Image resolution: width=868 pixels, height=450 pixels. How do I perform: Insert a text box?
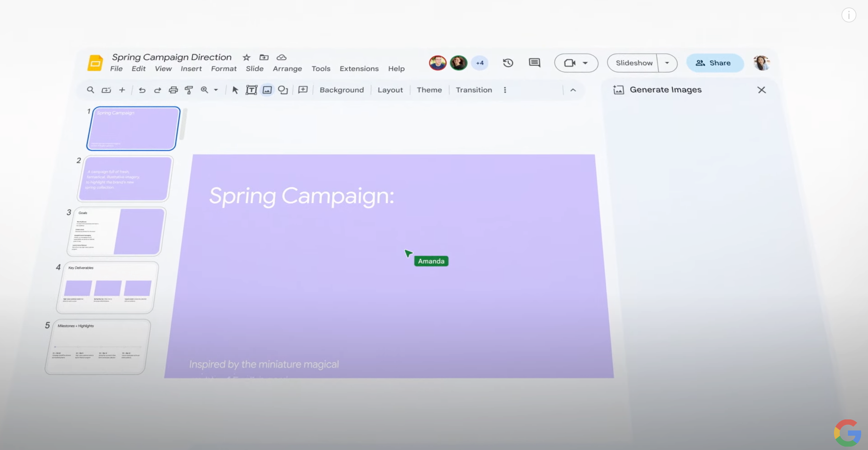(251, 90)
